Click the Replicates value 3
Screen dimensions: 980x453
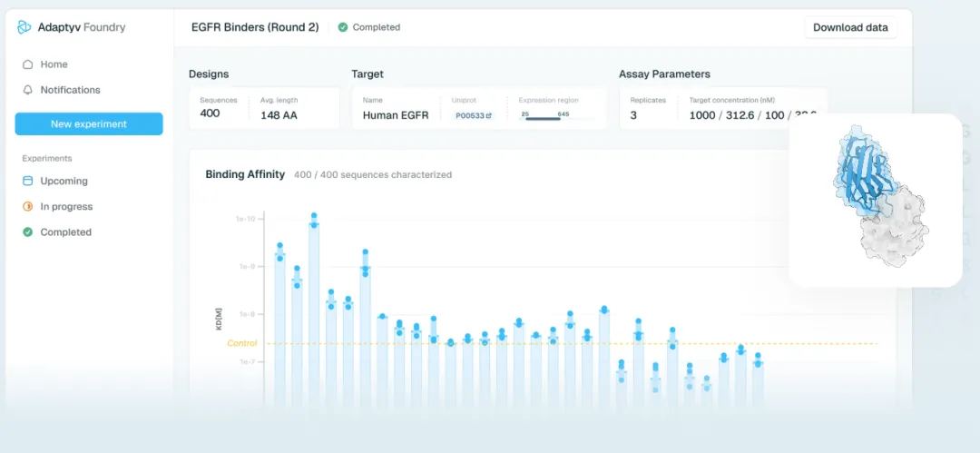633,115
